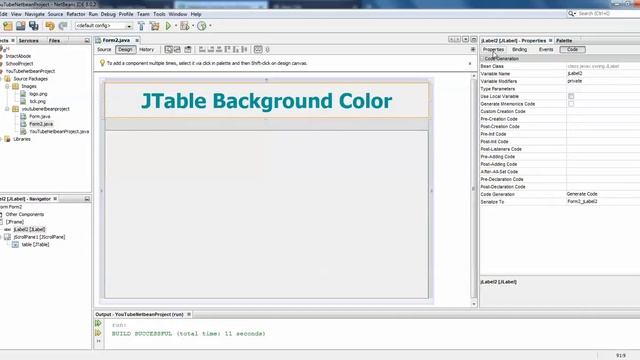Click the New Project toolbar icon
Viewport: 640px width, 360px height.
point(8,26)
